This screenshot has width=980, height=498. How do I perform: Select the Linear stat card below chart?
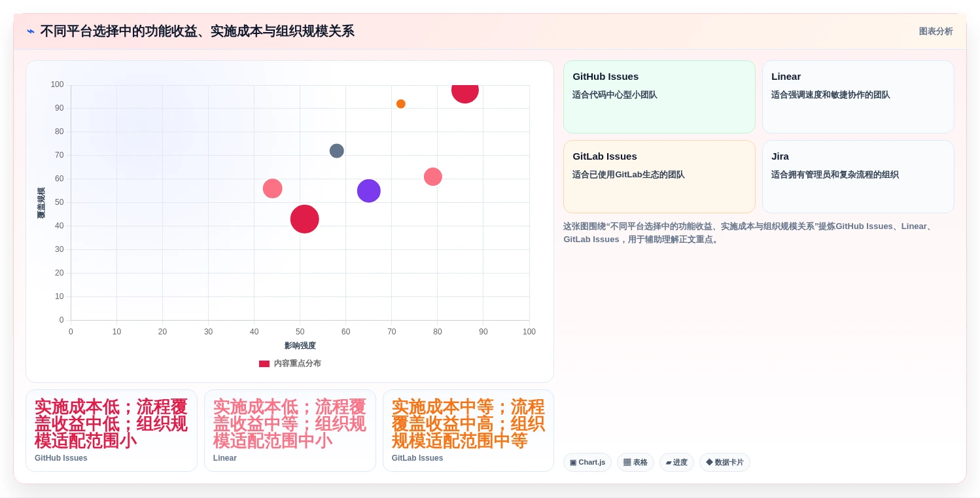(290, 431)
